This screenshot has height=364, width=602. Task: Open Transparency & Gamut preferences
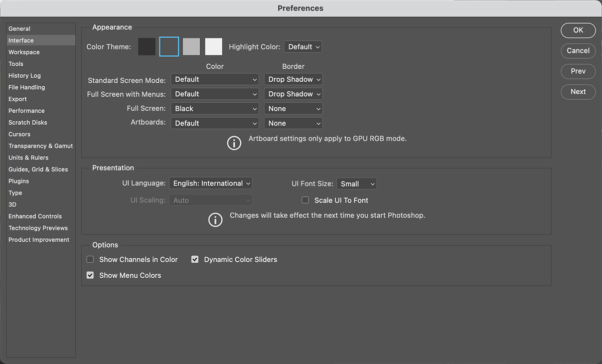[41, 146]
